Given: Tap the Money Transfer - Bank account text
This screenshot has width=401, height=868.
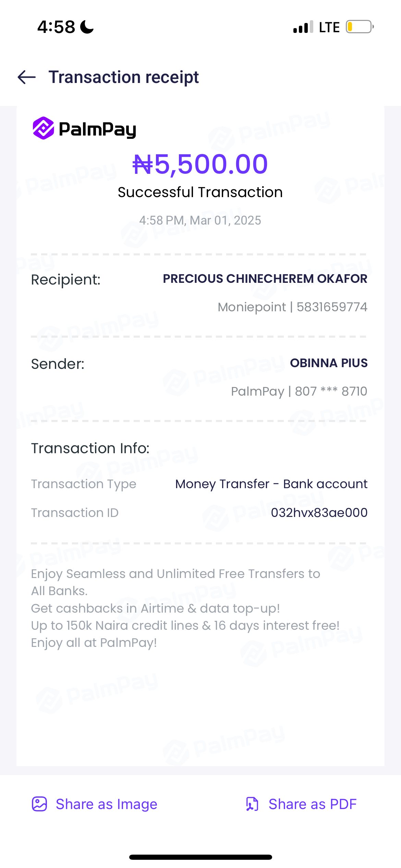Looking at the screenshot, I should [271, 484].
